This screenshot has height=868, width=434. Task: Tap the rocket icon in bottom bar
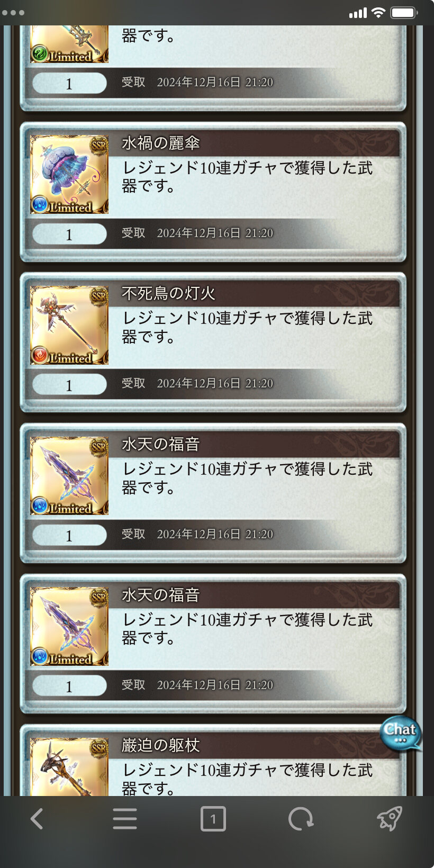[x=390, y=819]
